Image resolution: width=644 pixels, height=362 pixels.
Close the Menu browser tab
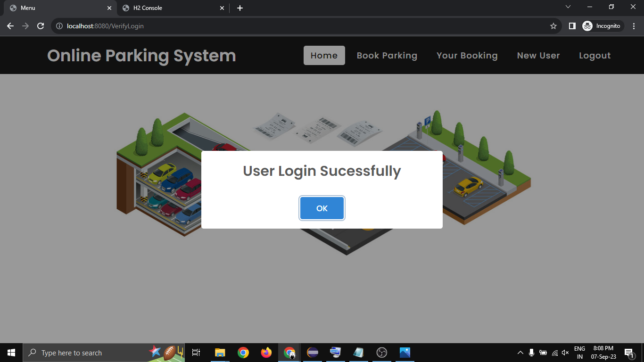[109, 8]
